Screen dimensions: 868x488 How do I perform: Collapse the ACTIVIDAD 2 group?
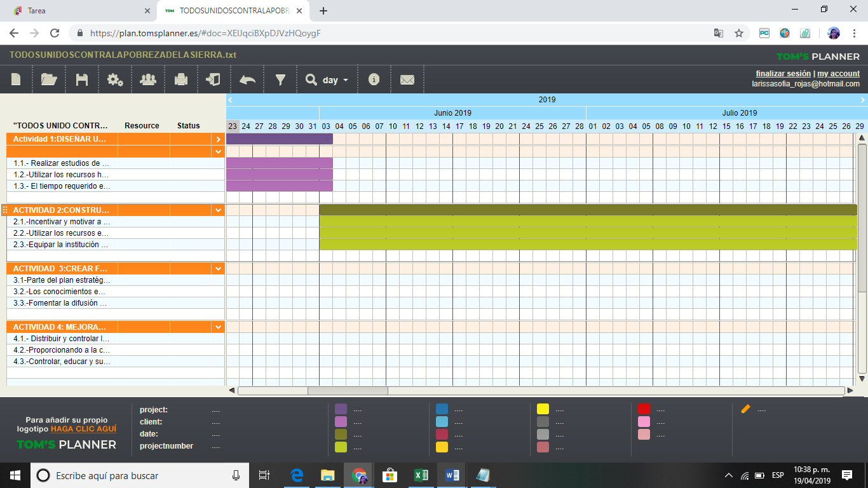pyautogui.click(x=219, y=210)
